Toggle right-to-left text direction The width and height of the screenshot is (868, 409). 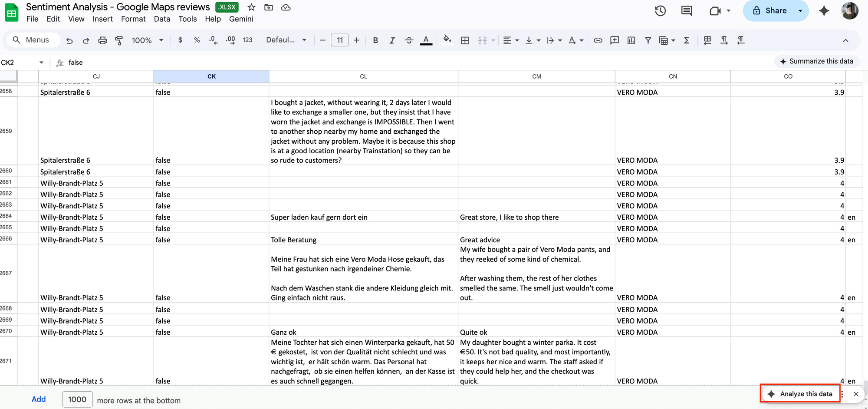pyautogui.click(x=741, y=40)
